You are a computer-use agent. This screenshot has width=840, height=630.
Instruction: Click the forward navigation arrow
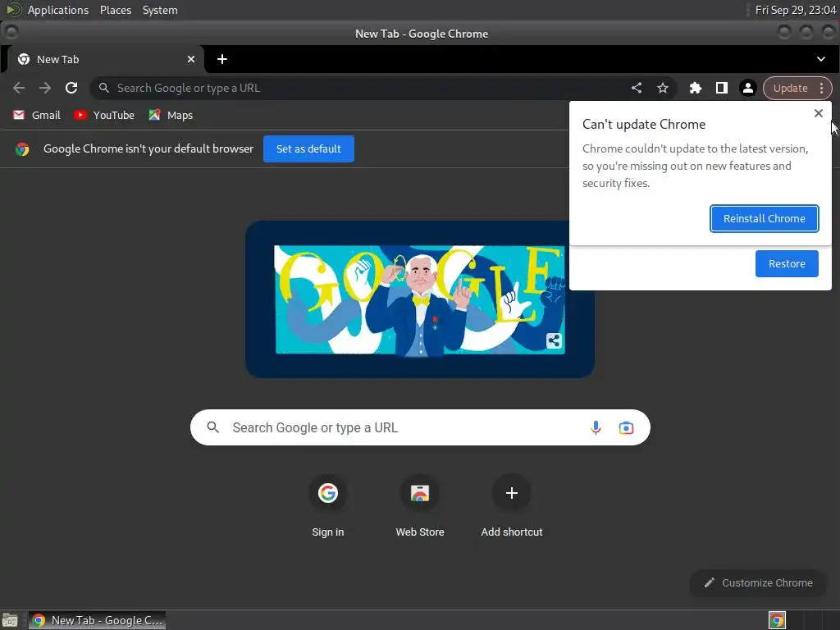tap(45, 88)
